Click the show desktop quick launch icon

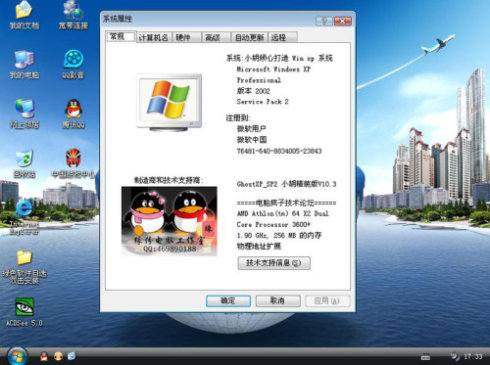coord(72,356)
